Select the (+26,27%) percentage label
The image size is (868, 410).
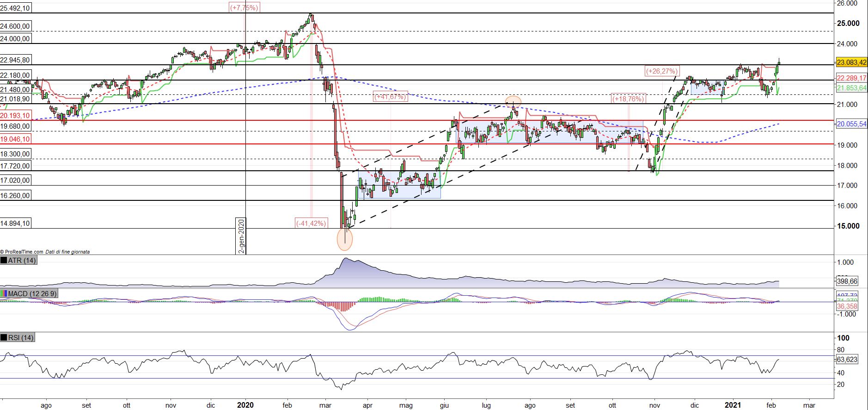(662, 71)
